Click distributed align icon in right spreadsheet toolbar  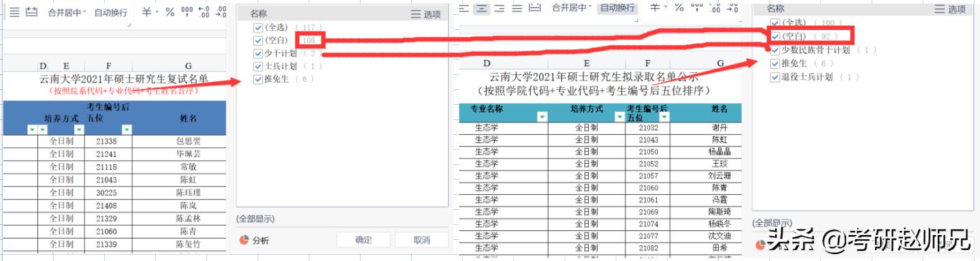(534, 8)
